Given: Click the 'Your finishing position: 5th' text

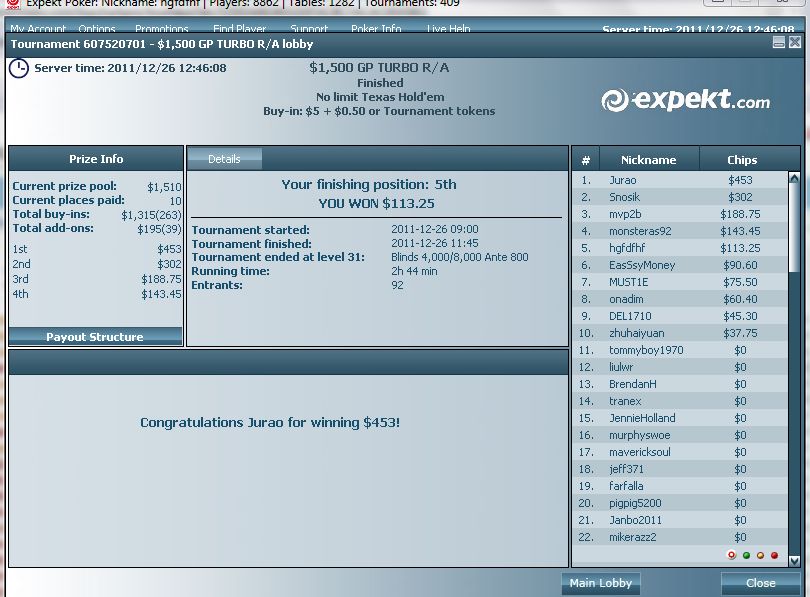Looking at the screenshot, I should [369, 185].
